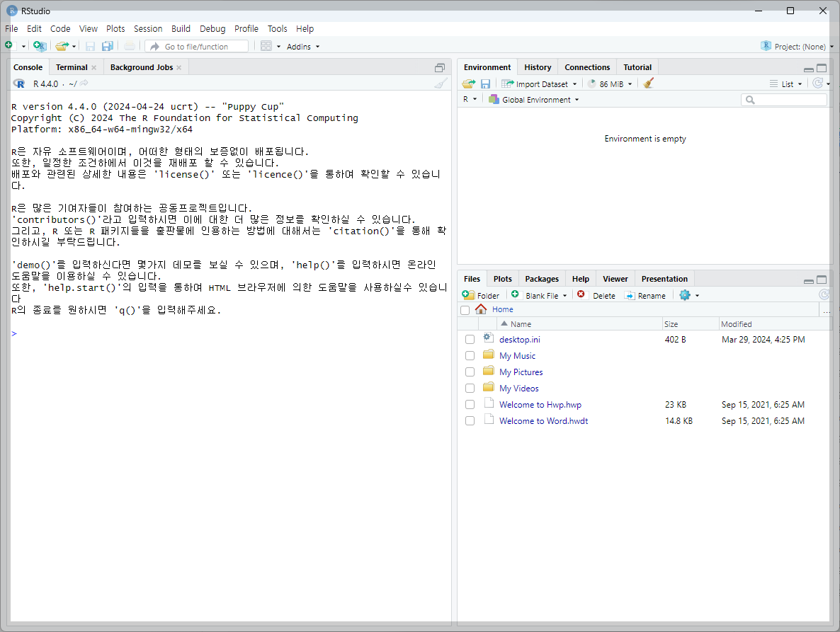Open the List view dropdown
840x632 pixels.
pyautogui.click(x=786, y=84)
